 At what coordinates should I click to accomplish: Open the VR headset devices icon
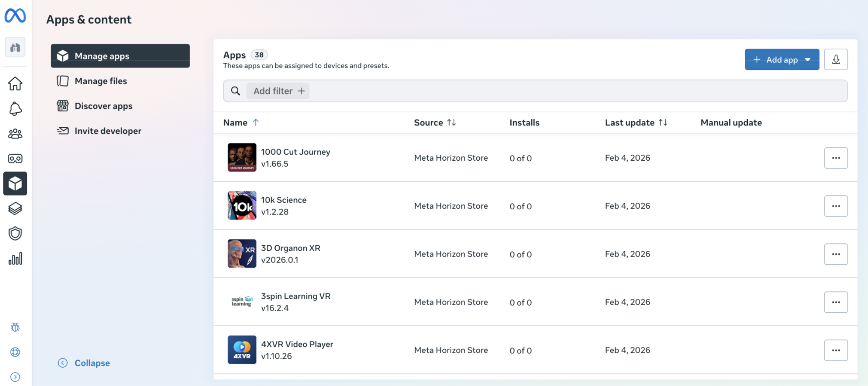(15, 159)
